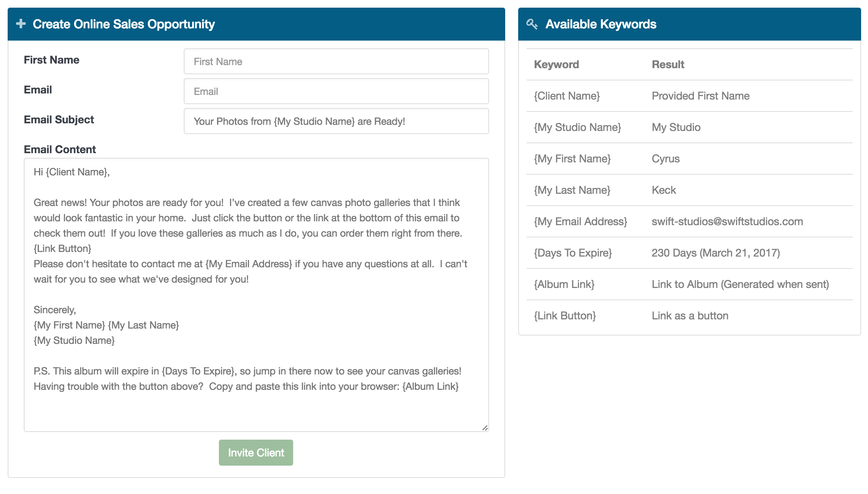Click the 'Available Keywords' panel title

tap(600, 24)
